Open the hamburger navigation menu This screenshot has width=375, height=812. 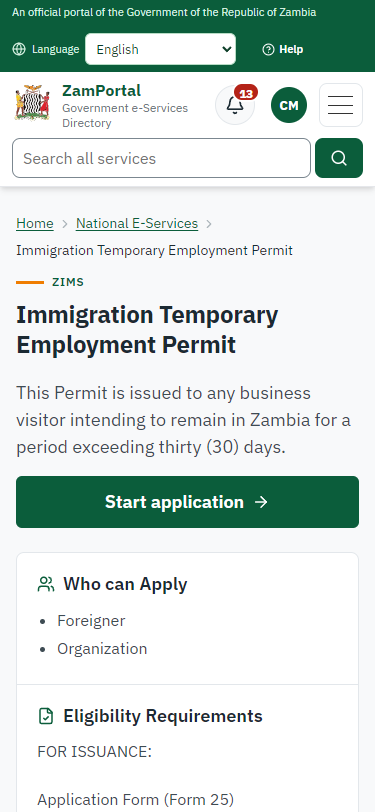point(341,105)
